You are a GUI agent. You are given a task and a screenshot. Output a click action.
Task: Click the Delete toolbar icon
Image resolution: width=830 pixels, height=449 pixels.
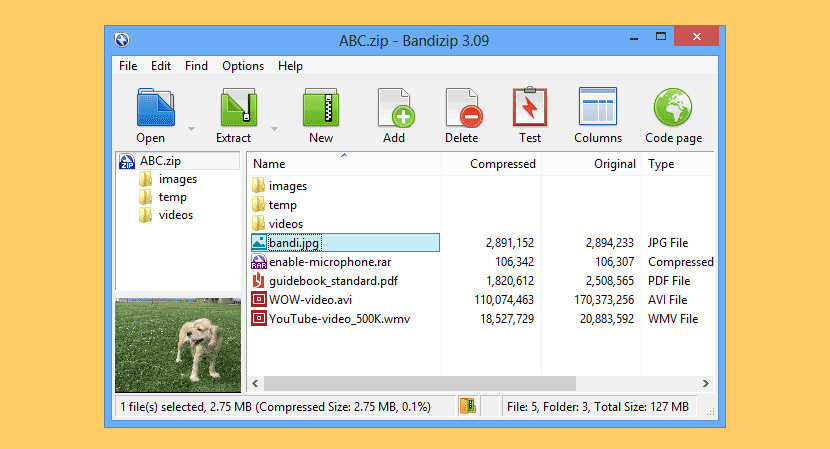pyautogui.click(x=461, y=108)
